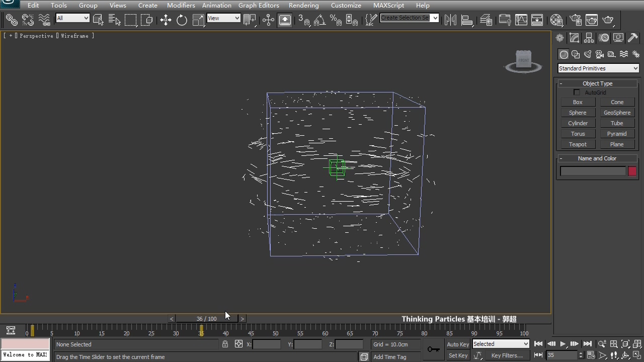This screenshot has height=362, width=644.
Task: Select the Lights create category icon
Action: coord(588,54)
